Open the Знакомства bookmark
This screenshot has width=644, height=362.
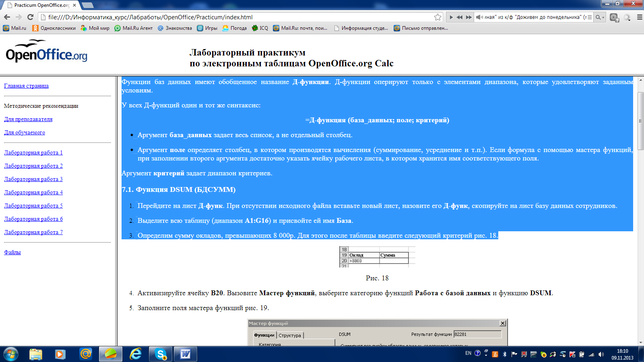click(175, 28)
